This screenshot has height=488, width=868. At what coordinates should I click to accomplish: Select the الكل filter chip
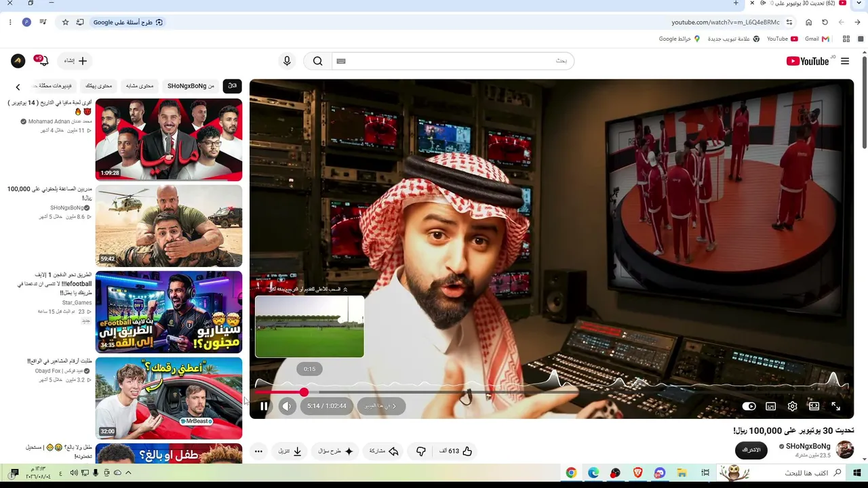click(x=232, y=86)
